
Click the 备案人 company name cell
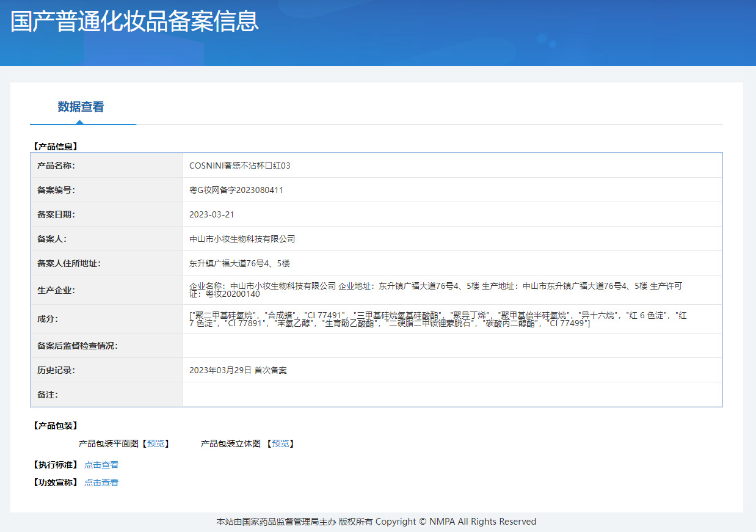tap(242, 238)
